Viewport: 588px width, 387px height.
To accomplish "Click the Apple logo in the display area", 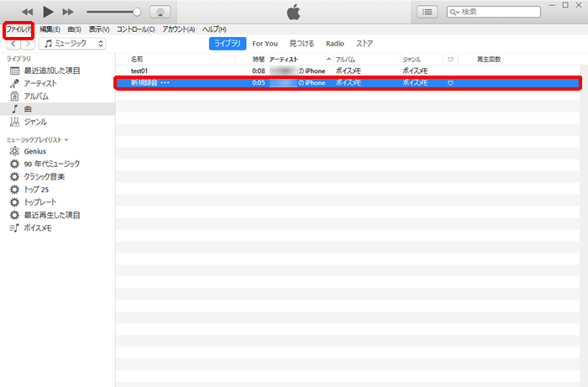I will pos(294,13).
